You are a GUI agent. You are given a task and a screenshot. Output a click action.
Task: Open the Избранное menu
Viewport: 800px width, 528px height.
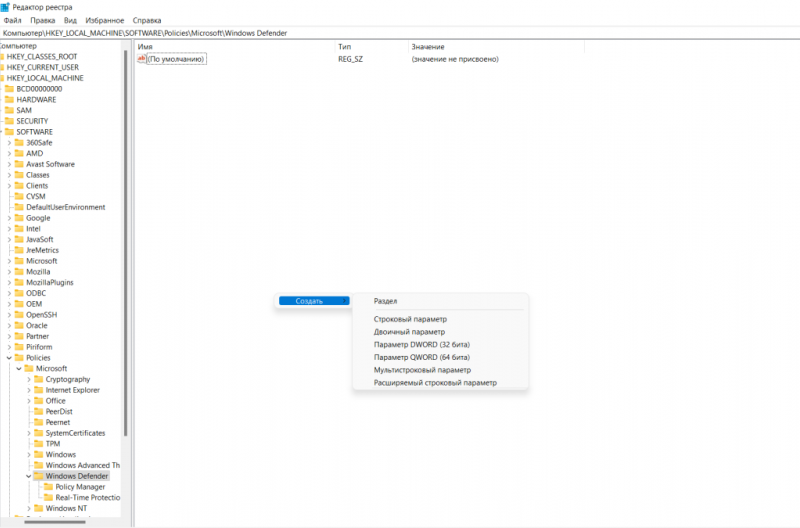107,20
